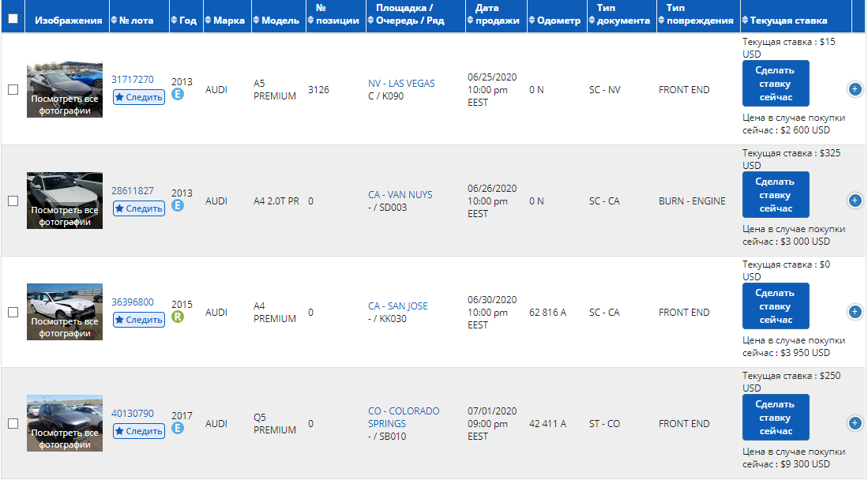This screenshot has width=868, height=480.
Task: Expand details with plus icon for lot 28611827
Action: 855,201
